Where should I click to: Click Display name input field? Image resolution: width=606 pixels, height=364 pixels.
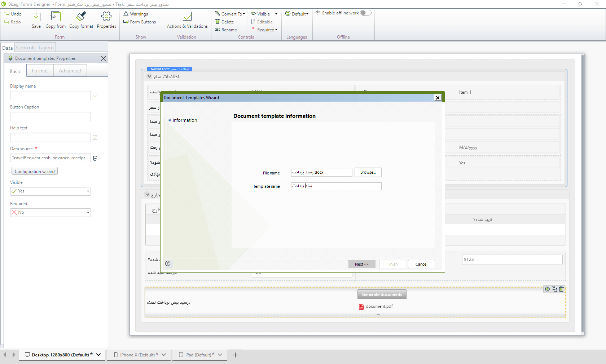50,96
